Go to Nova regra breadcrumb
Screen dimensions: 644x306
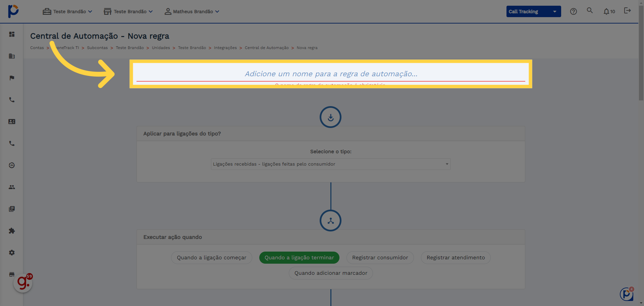307,48
